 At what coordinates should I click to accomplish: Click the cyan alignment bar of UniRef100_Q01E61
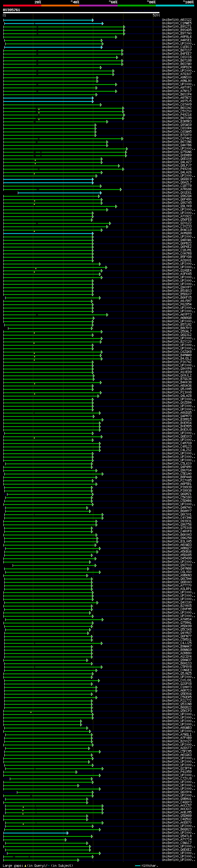60,193
